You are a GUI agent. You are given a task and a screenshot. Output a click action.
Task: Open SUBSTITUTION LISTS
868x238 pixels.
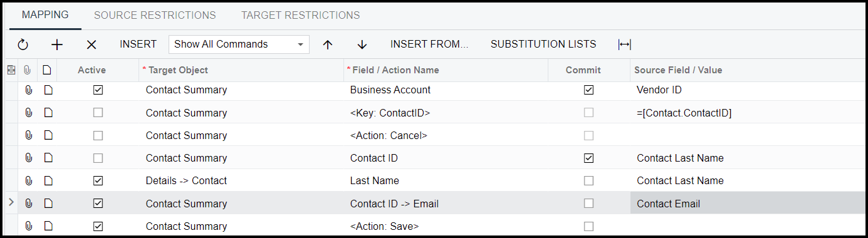[543, 44]
